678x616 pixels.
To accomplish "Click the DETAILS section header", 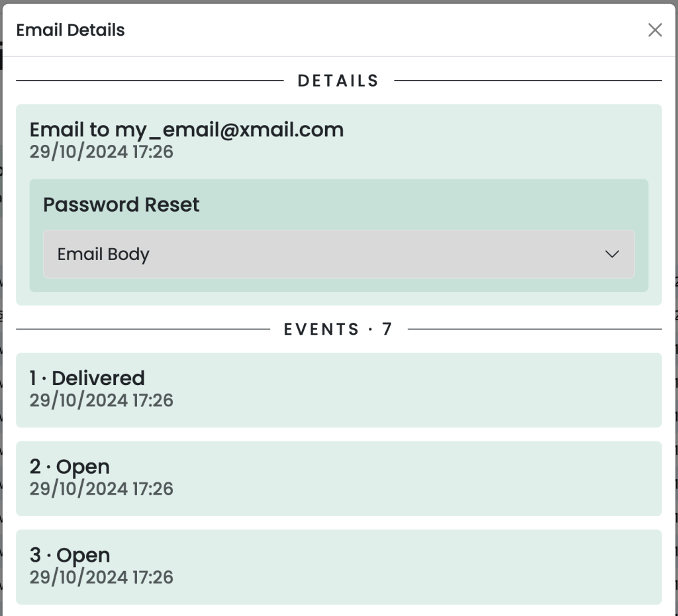I will coord(338,81).
